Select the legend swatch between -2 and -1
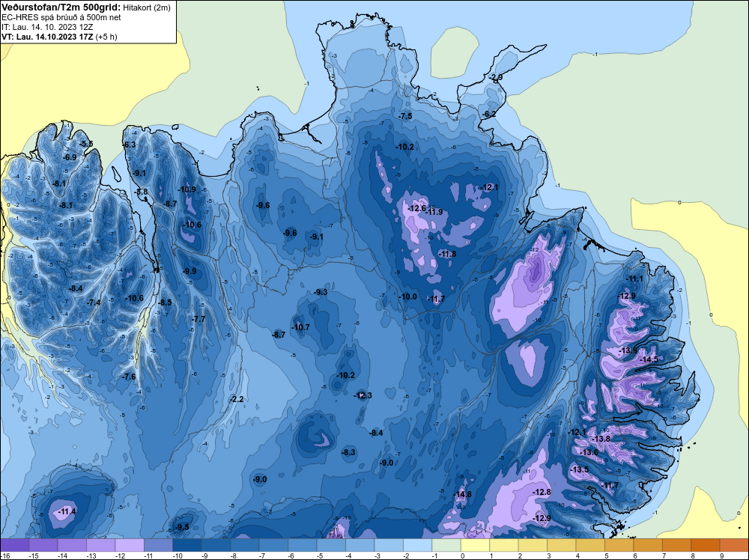749x560 pixels. (418, 545)
